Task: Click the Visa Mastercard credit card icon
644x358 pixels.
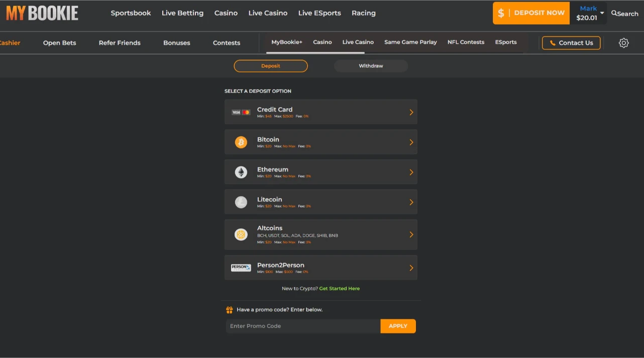Action: pos(241,112)
